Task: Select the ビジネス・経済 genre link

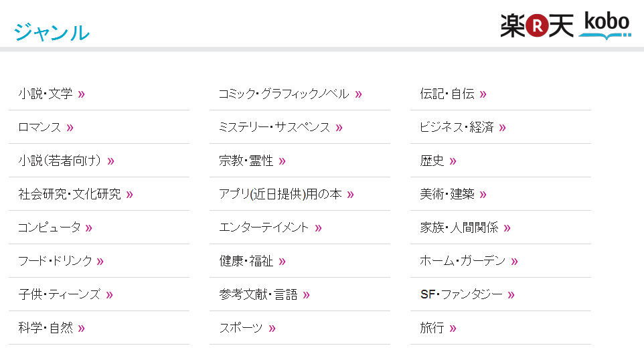Action: [x=457, y=127]
